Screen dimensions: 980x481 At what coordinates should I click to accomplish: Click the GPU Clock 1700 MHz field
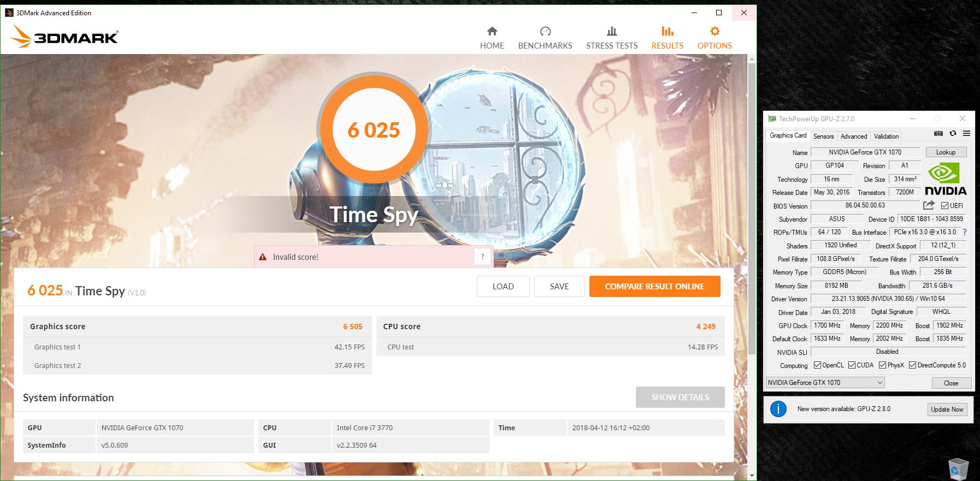click(827, 325)
